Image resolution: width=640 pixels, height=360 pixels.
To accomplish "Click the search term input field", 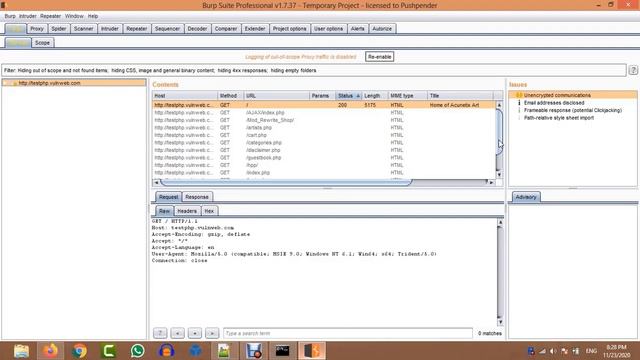I will [x=348, y=333].
